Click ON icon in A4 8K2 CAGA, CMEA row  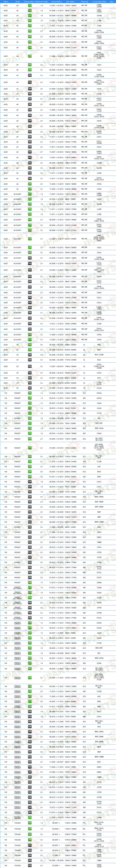30,82
